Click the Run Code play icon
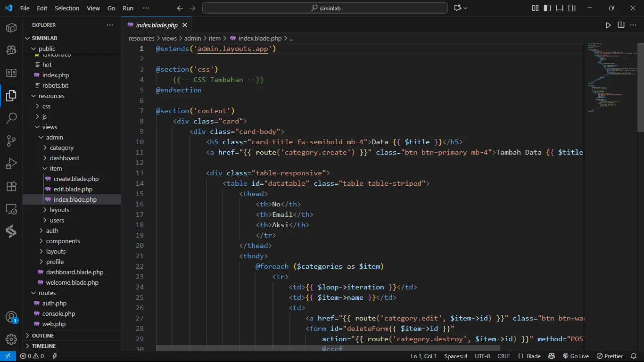 pos(608,25)
